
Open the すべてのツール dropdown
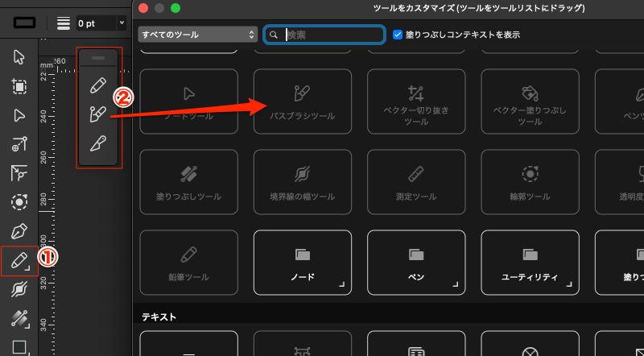coord(197,35)
